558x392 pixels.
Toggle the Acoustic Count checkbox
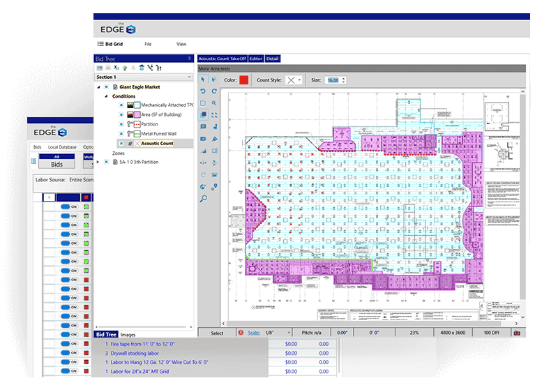tap(121, 144)
